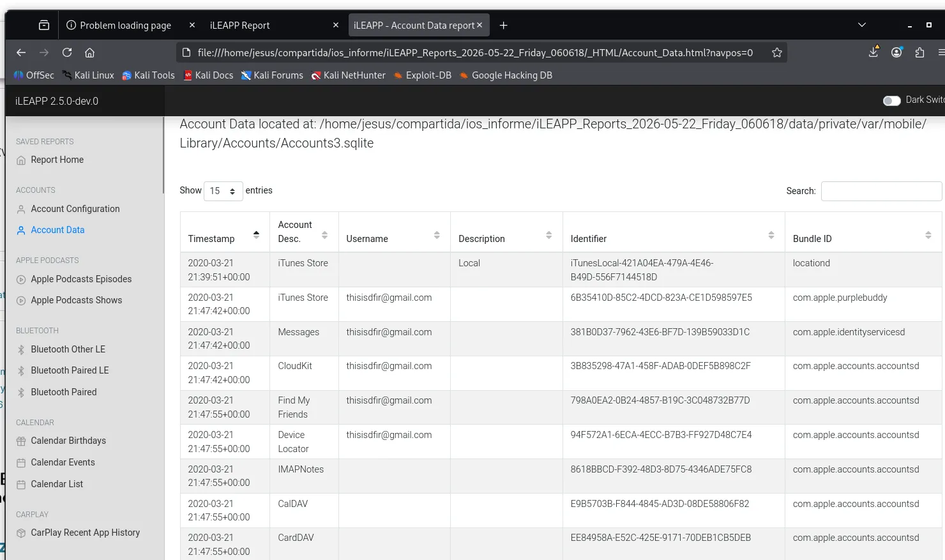Image resolution: width=945 pixels, height=560 pixels.
Task: Click the CarPlay Recent App History box icon
Action: (x=21, y=533)
